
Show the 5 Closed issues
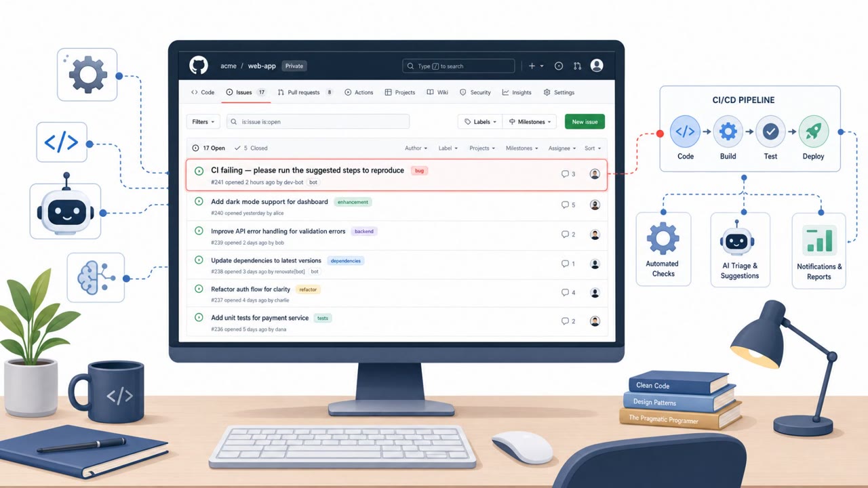[251, 148]
